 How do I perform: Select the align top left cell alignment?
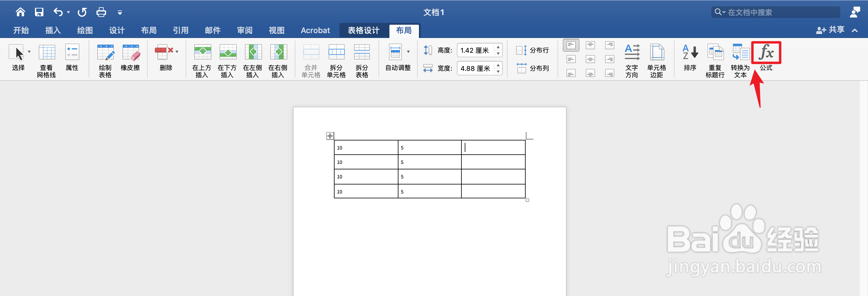[x=571, y=45]
